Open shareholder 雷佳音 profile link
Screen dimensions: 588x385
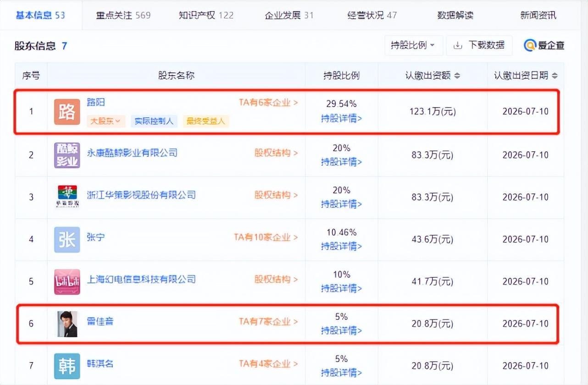pyautogui.click(x=100, y=321)
